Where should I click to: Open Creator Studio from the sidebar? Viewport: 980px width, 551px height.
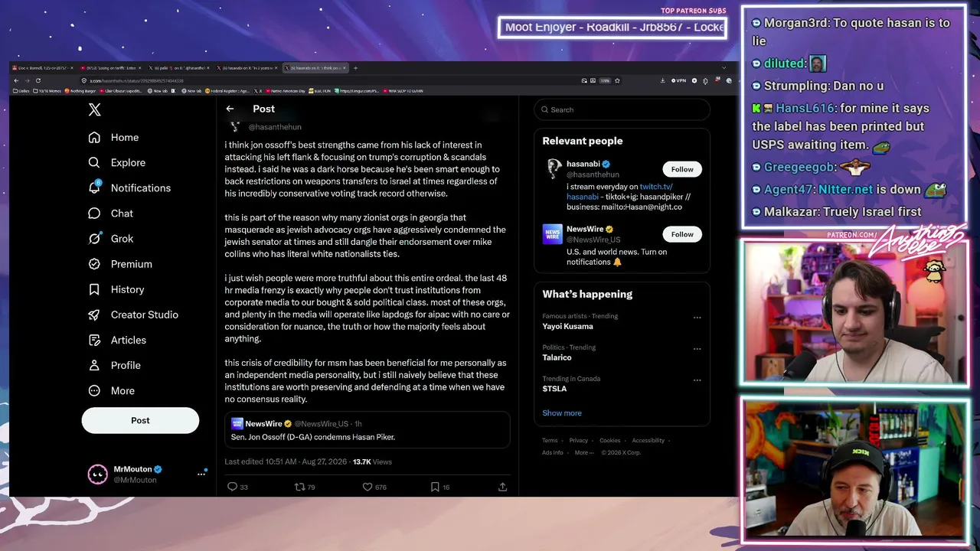132,315
